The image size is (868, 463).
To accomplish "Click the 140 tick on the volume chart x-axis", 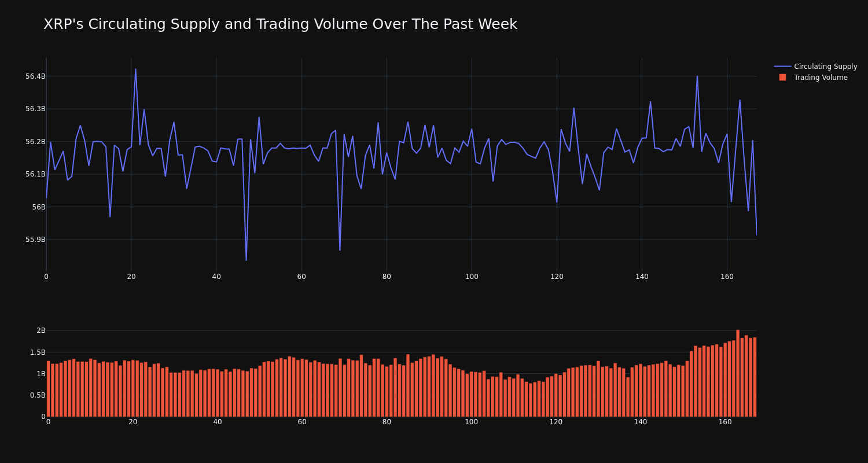I will tap(641, 422).
